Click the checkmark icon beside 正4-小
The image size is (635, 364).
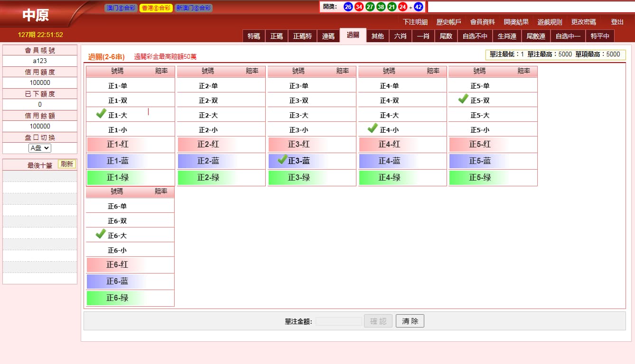(373, 128)
